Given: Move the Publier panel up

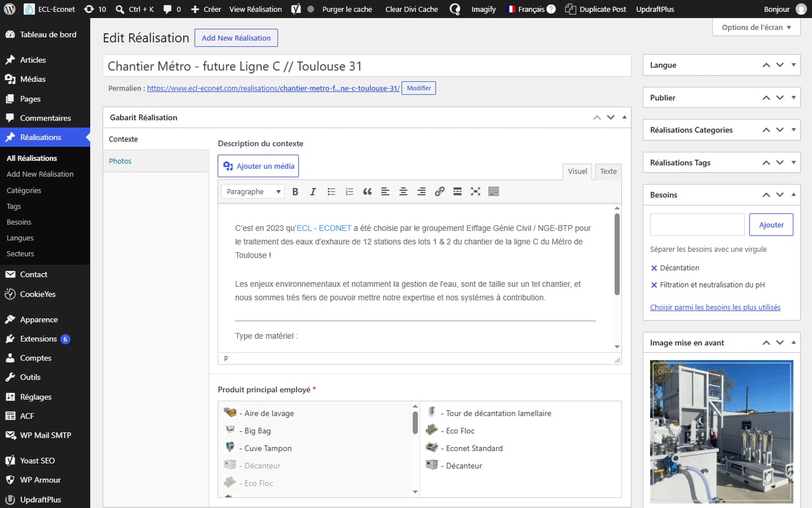Looking at the screenshot, I should tap(766, 98).
